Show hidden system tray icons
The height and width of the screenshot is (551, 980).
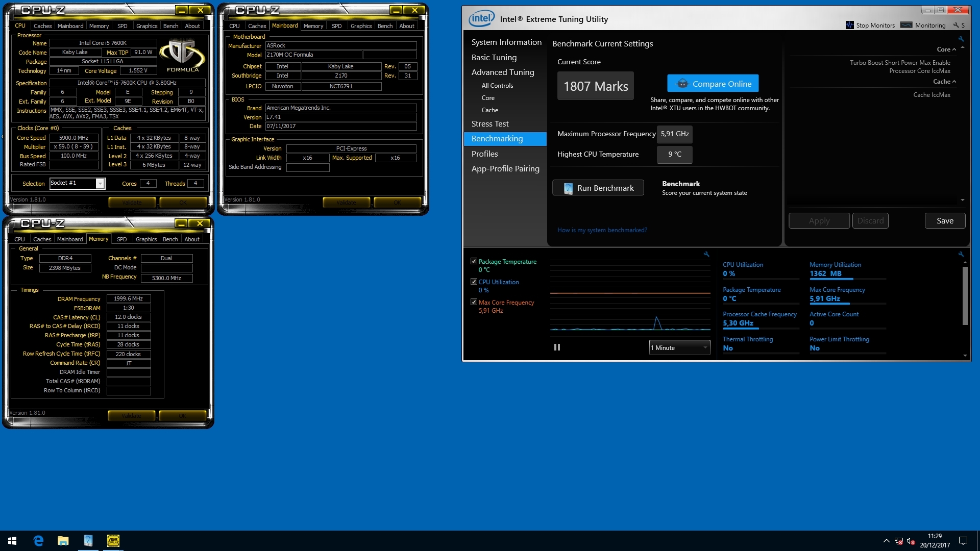[x=886, y=541]
